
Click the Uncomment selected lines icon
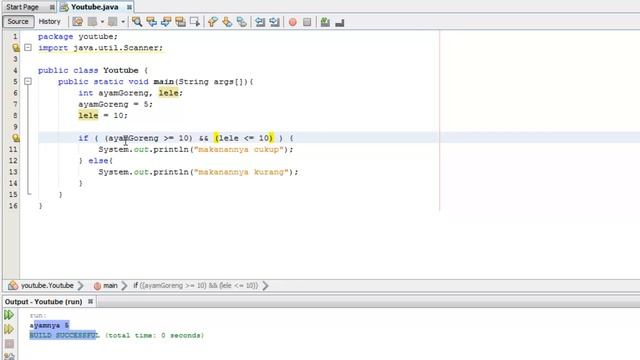(x=340, y=22)
